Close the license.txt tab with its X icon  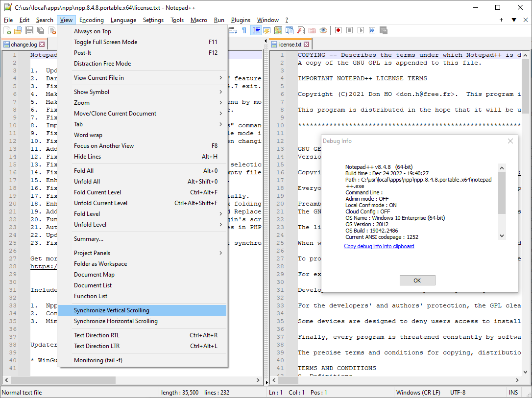pos(306,45)
